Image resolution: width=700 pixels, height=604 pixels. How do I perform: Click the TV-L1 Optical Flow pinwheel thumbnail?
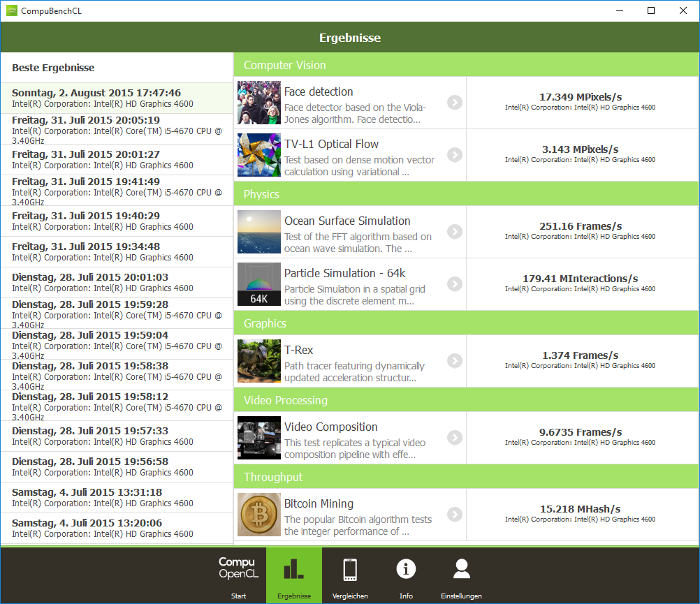(259, 155)
